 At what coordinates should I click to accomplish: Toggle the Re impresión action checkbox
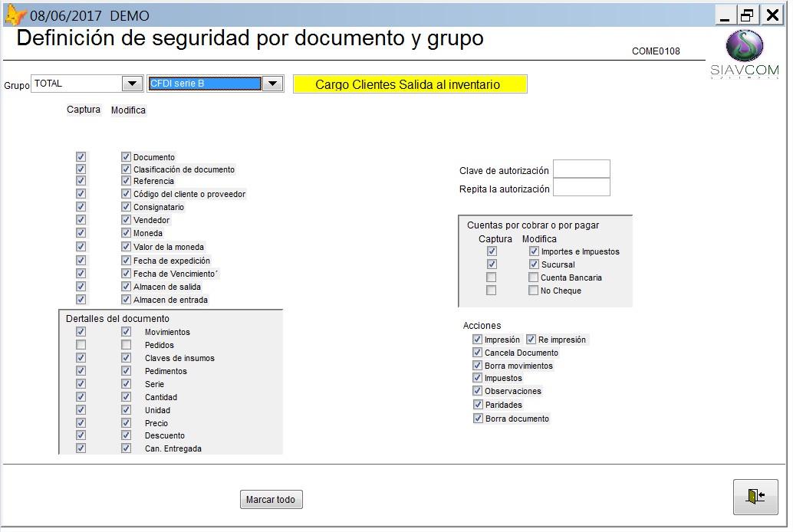(531, 340)
